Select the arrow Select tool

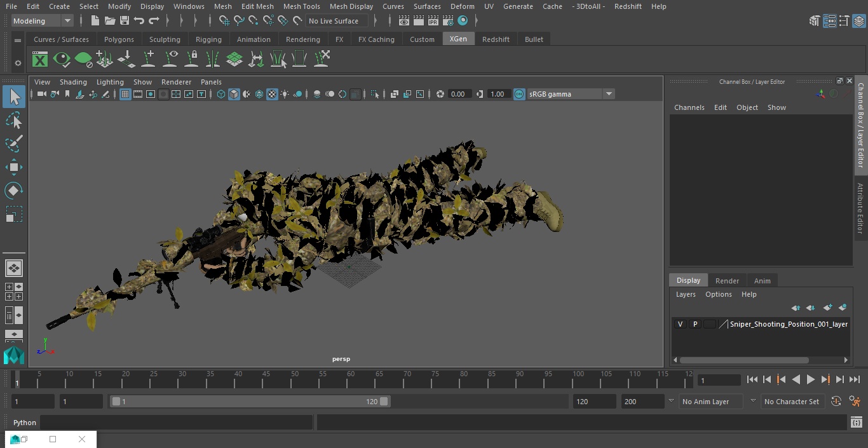(x=14, y=97)
